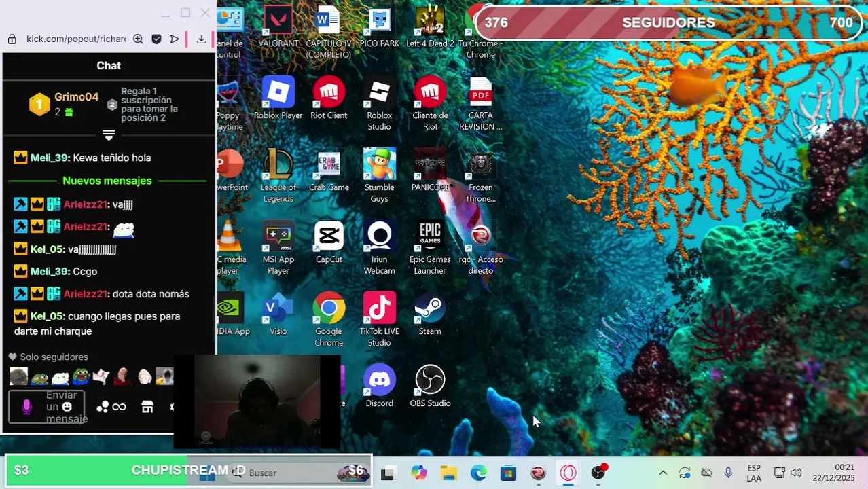Select the first grayscale photo emote

(x=18, y=376)
